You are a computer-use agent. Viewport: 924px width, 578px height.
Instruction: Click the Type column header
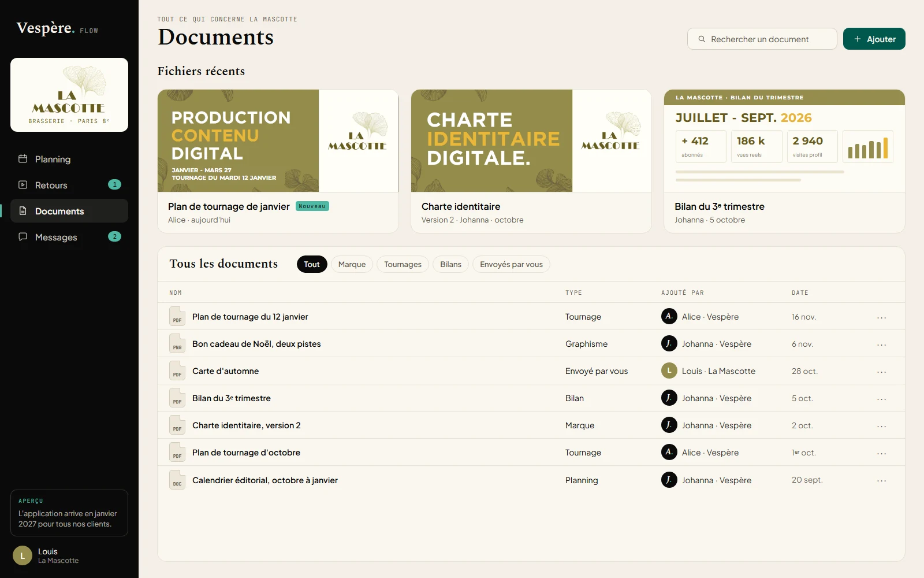click(x=573, y=292)
